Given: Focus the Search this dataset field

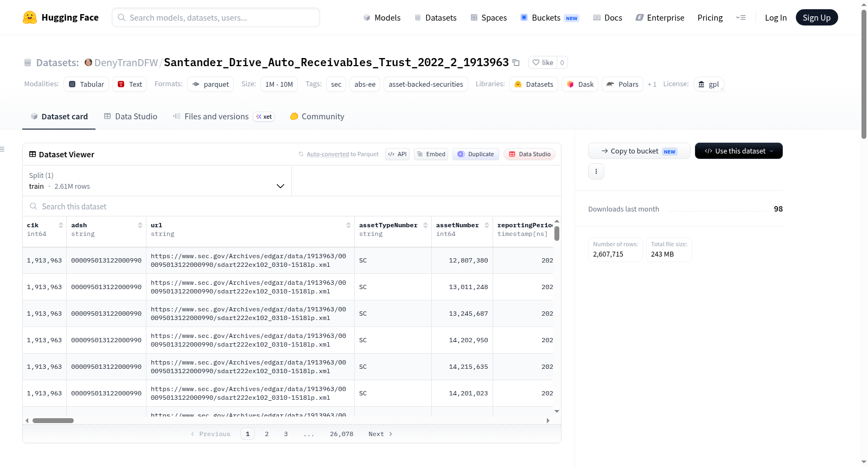Looking at the screenshot, I should pyautogui.click(x=292, y=207).
